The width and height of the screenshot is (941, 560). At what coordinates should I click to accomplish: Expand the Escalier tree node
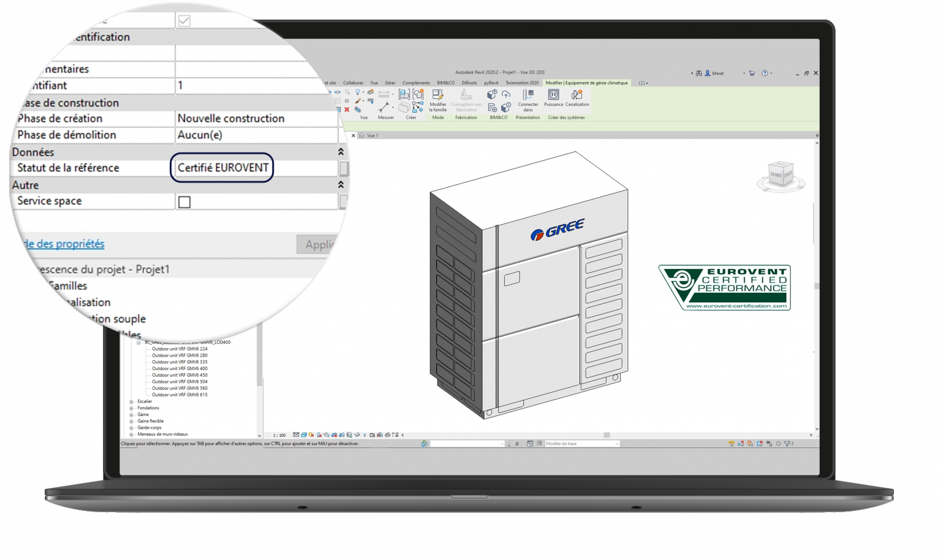(x=131, y=402)
